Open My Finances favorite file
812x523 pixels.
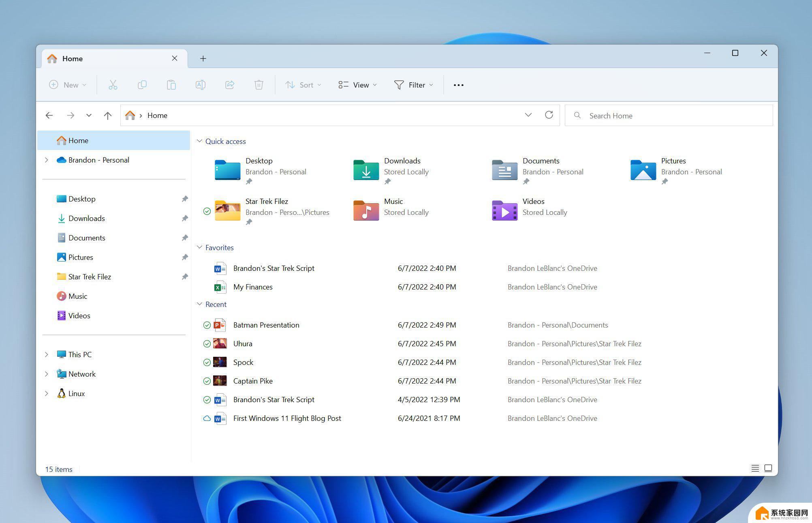[x=253, y=287]
